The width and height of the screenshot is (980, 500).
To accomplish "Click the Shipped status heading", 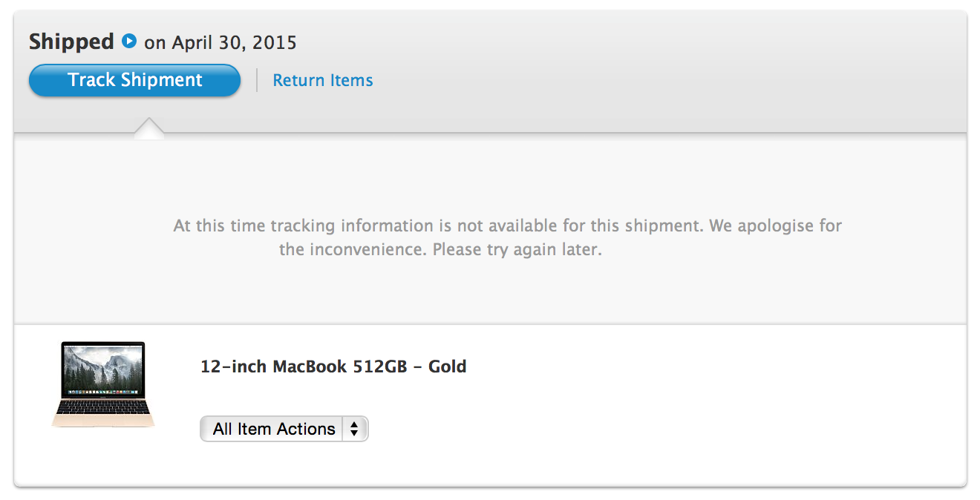I will pyautogui.click(x=71, y=42).
